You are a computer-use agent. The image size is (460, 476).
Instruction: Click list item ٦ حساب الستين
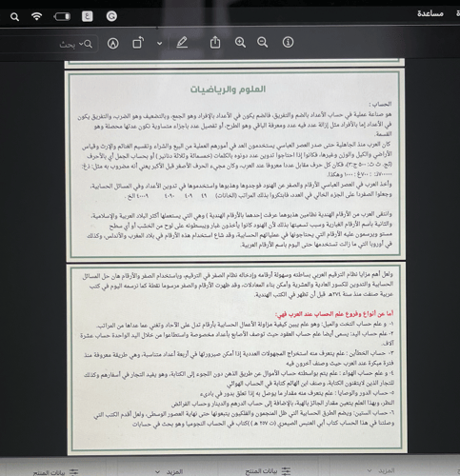244,419
